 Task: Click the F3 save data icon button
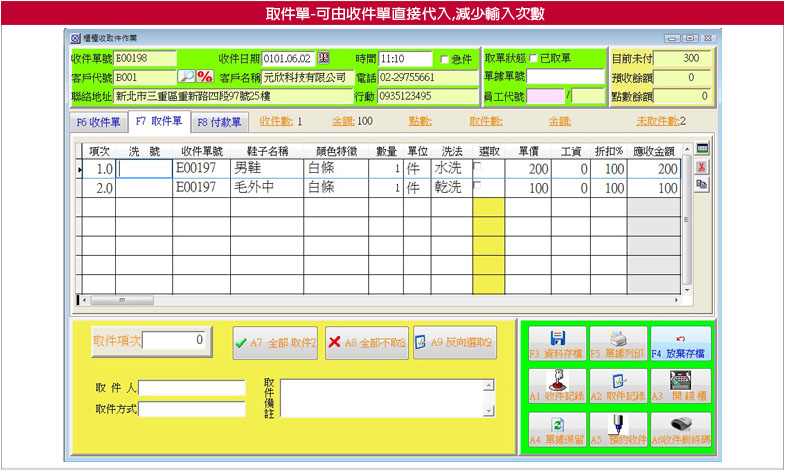pos(557,342)
